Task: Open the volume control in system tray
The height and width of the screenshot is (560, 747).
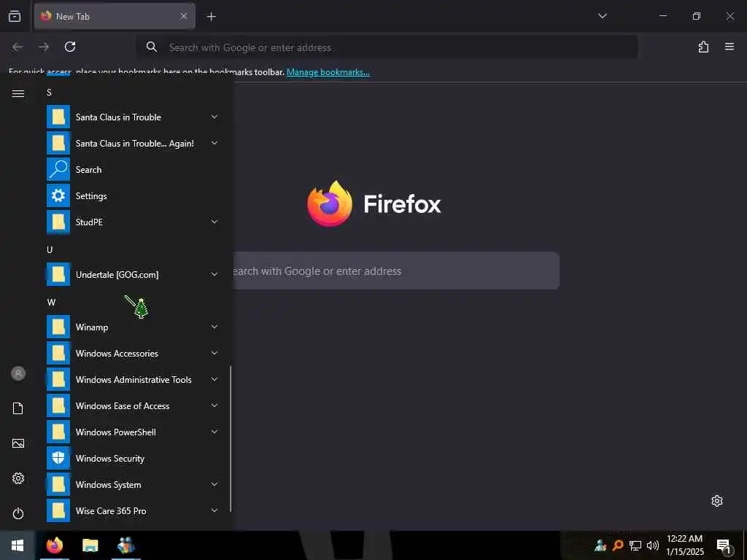Action: click(653, 545)
